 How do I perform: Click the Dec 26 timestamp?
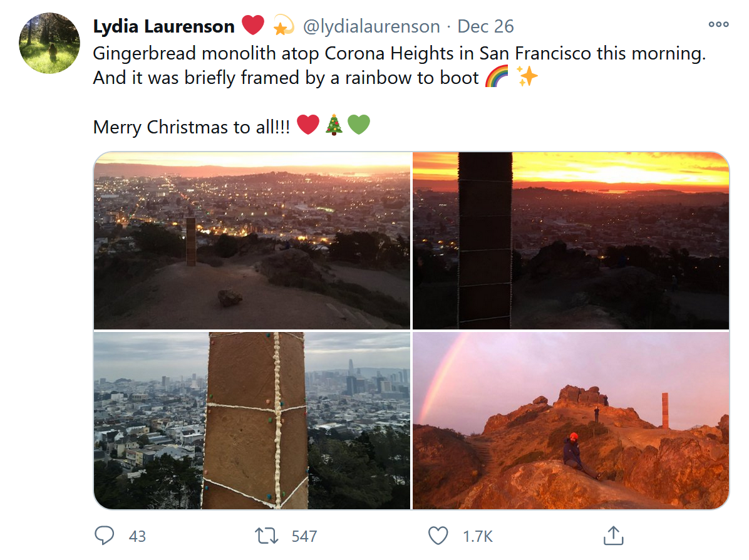[485, 26]
